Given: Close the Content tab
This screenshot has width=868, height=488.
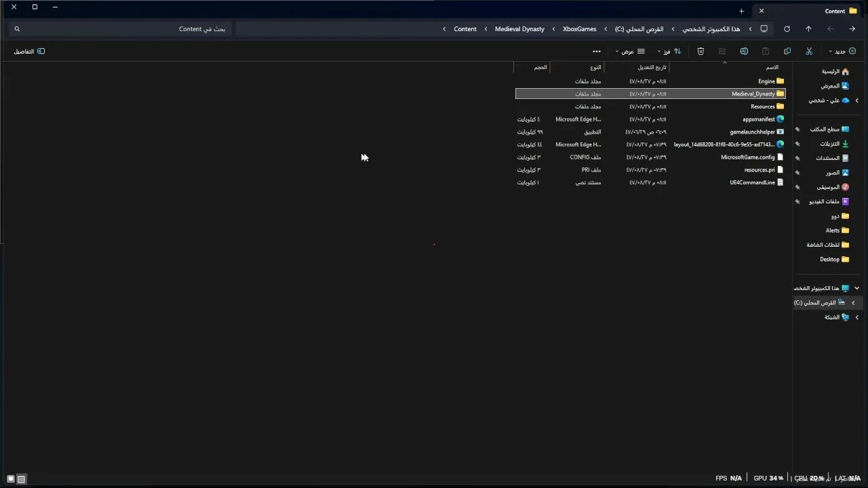Looking at the screenshot, I should [x=762, y=11].
